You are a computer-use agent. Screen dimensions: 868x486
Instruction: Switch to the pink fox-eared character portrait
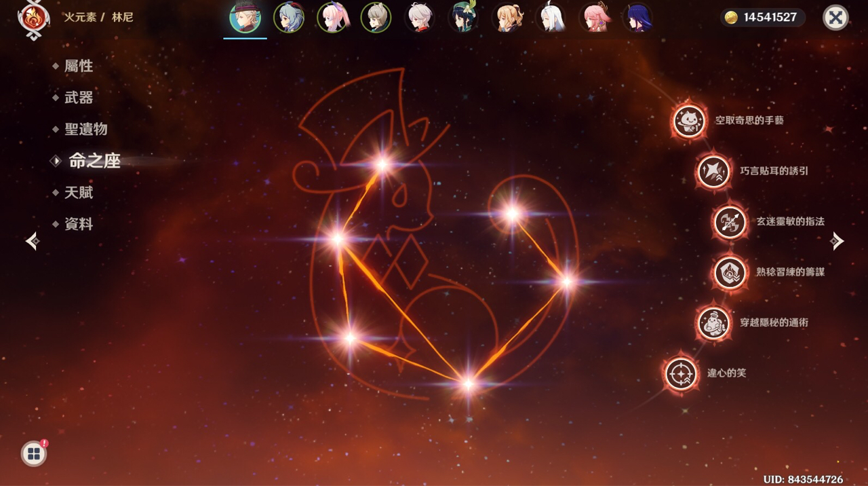[594, 18]
